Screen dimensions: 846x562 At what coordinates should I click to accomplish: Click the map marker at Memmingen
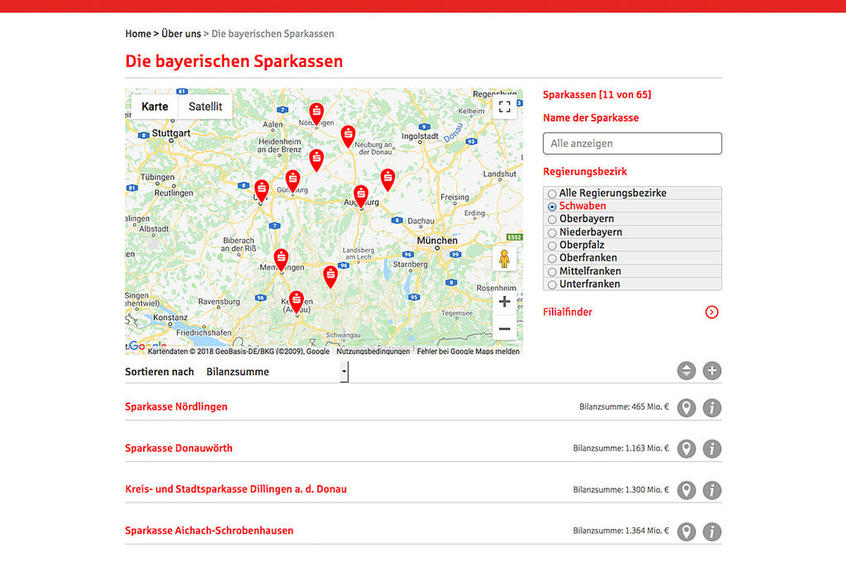point(281,260)
